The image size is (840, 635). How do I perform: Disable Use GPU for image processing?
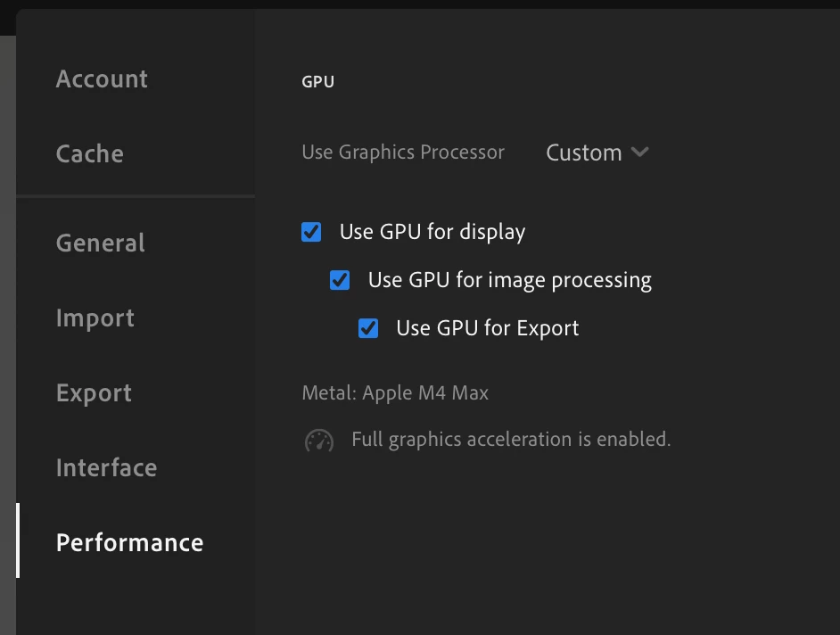pyautogui.click(x=340, y=281)
